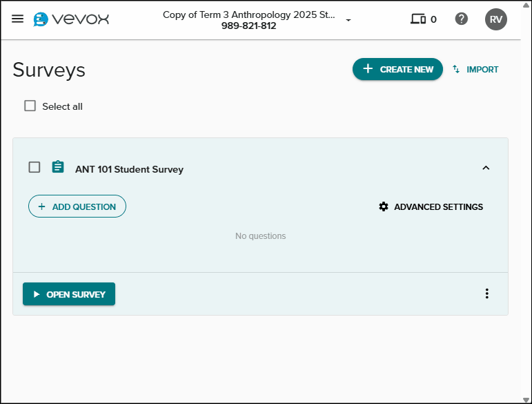Click the session ID 989-821-812
532x404 pixels.
[x=248, y=26]
